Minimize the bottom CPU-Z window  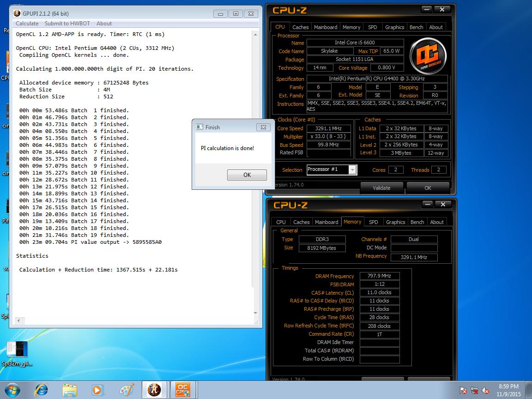click(428, 204)
